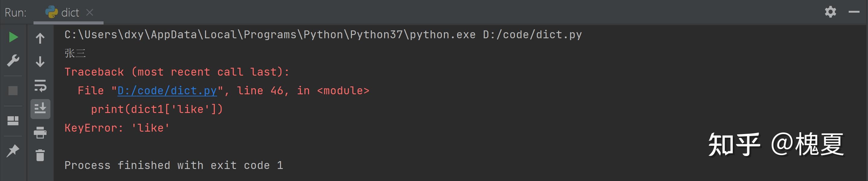Screen dimensions: 868x181
Task: Toggle soft-wrap for console lines
Action: [40, 86]
